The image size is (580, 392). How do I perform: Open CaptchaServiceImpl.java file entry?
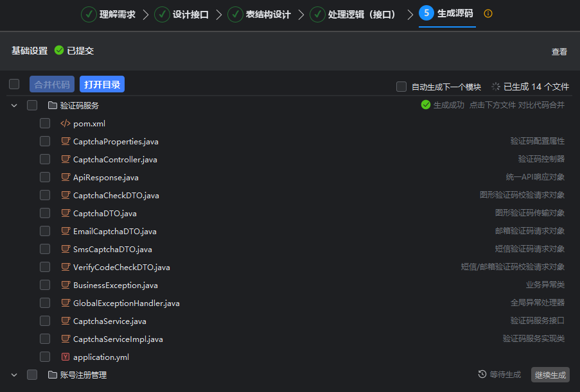click(x=118, y=339)
